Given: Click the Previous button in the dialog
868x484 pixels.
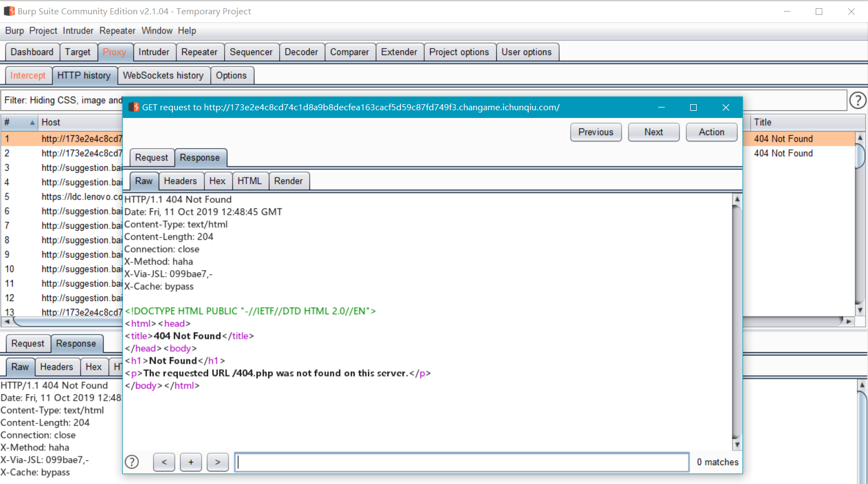Looking at the screenshot, I should coord(596,132).
